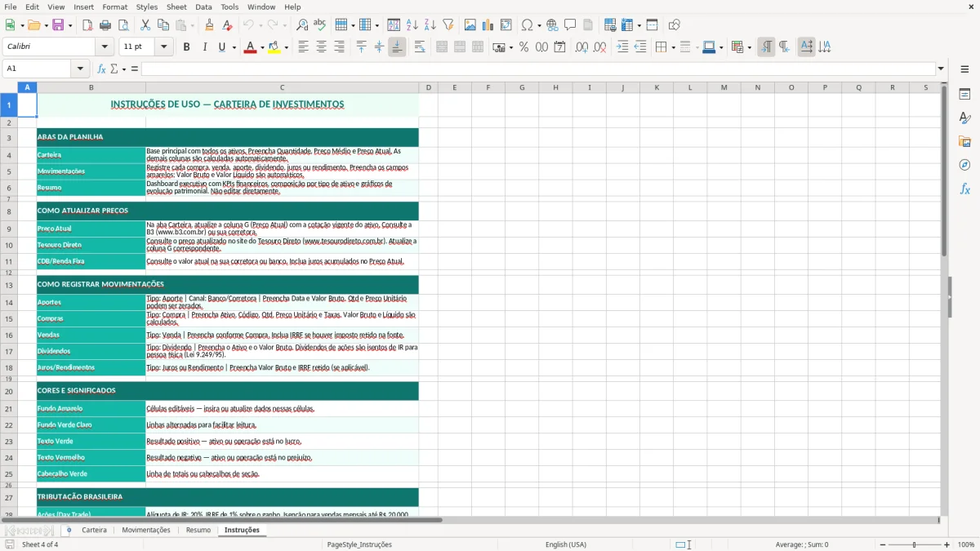Toggle wrap text
The height and width of the screenshot is (551, 980).
420,47
